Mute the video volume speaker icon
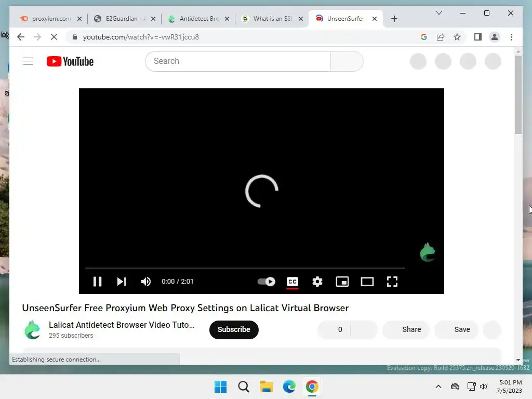 [x=146, y=281]
